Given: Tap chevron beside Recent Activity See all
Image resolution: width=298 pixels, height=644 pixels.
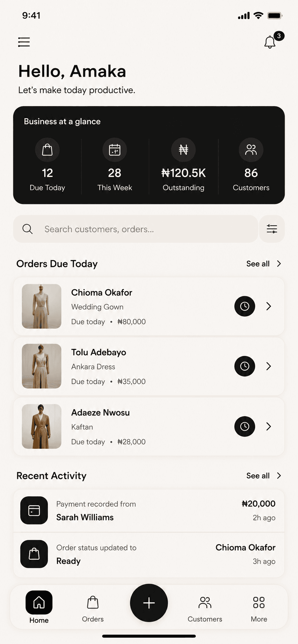Looking at the screenshot, I should point(279,476).
